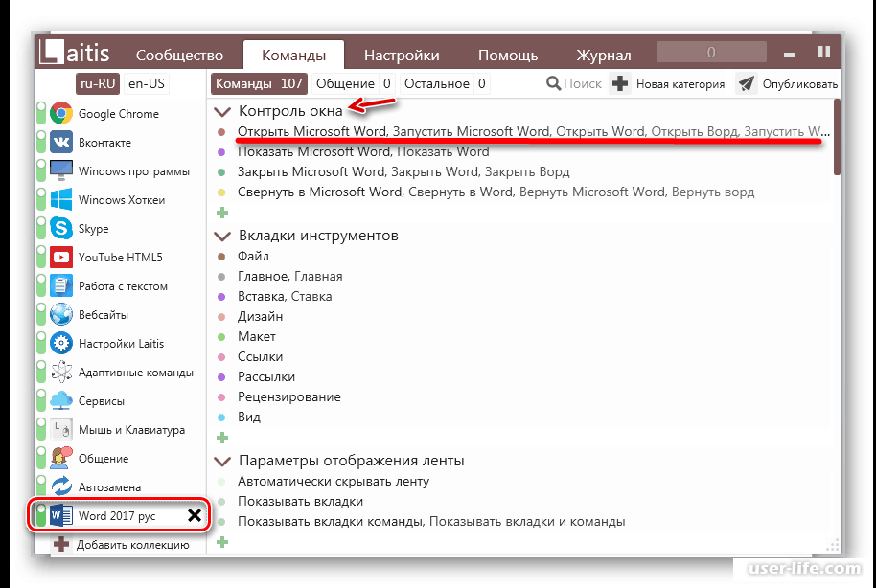Open the Настройки tab
876x588 pixels.
pyautogui.click(x=402, y=56)
